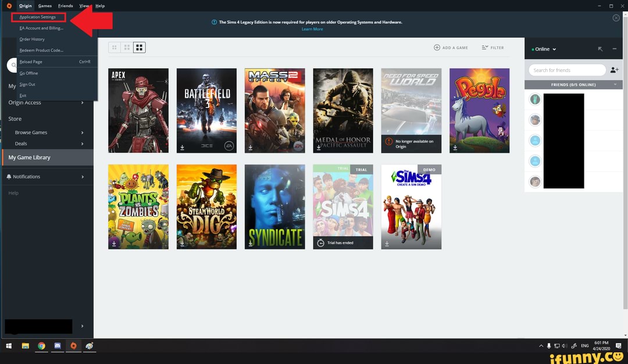Click download icon on Plants vs. Zombies tile
This screenshot has height=364, width=628.
point(114,243)
